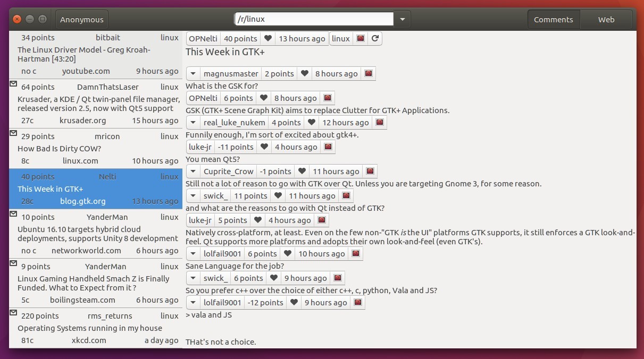The image size is (644, 359).
Task: Click the /r/linux location field
Action: pyautogui.click(x=314, y=19)
